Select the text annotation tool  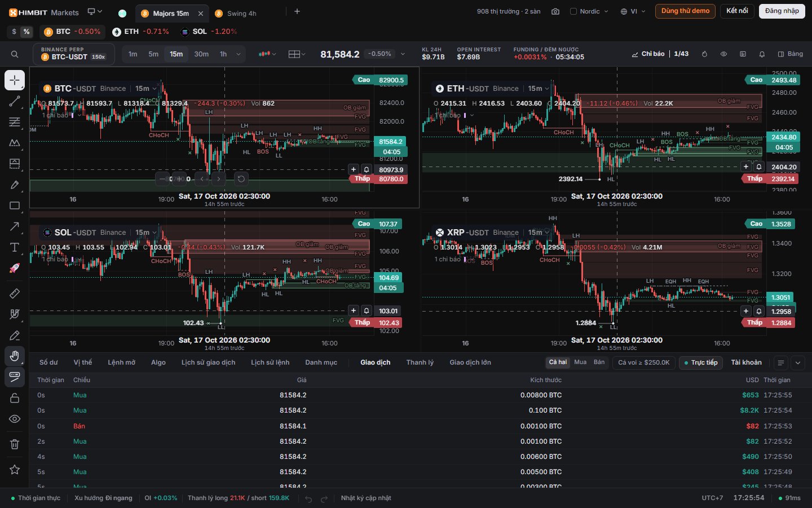coord(15,247)
